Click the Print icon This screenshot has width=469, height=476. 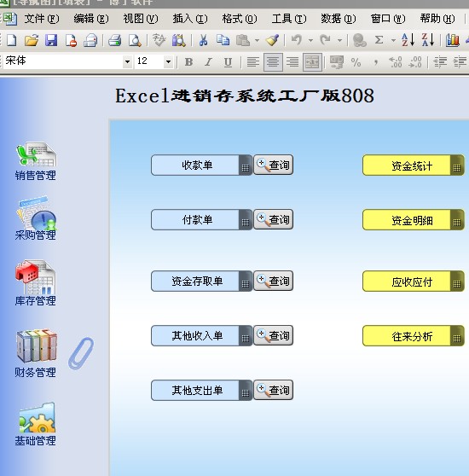tap(115, 40)
